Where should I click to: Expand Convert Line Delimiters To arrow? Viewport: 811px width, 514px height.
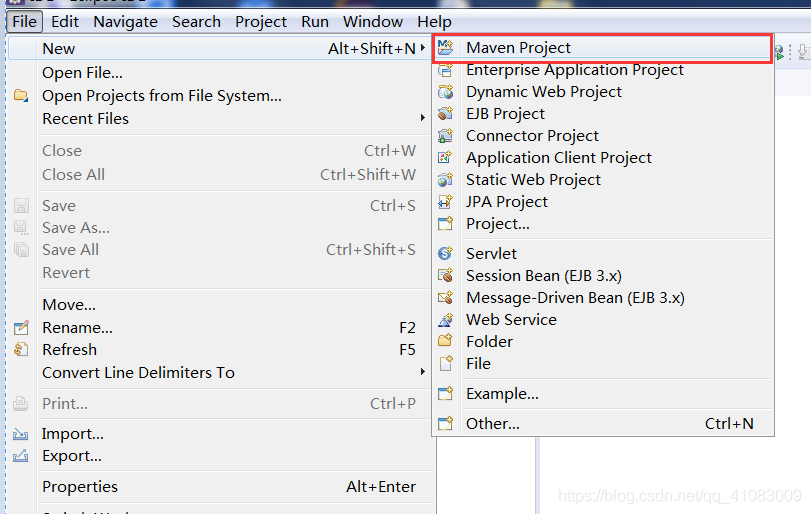pos(423,372)
